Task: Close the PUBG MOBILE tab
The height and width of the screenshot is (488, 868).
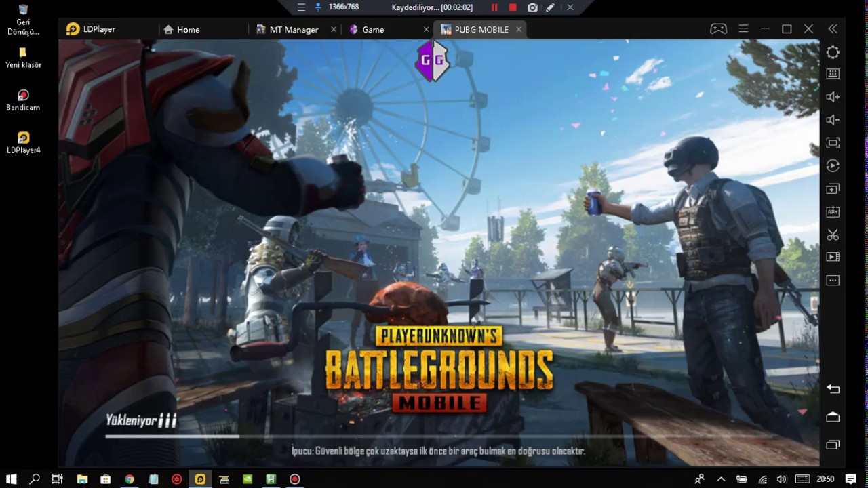Action: 519,29
